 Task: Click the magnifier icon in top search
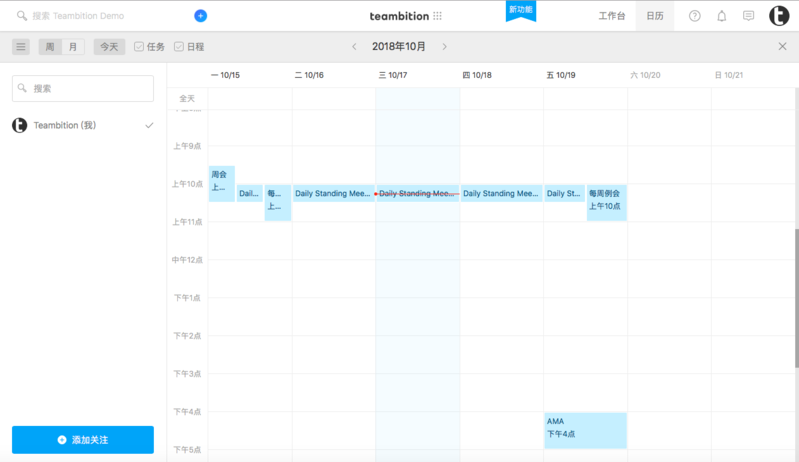coord(21,16)
